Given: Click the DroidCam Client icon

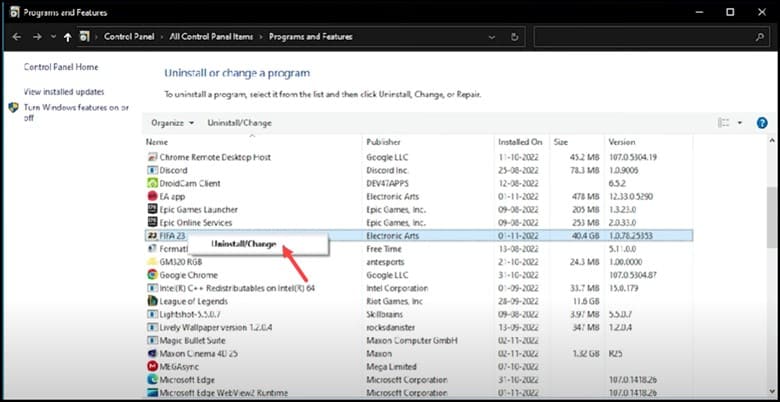Looking at the screenshot, I should pyautogui.click(x=153, y=184).
